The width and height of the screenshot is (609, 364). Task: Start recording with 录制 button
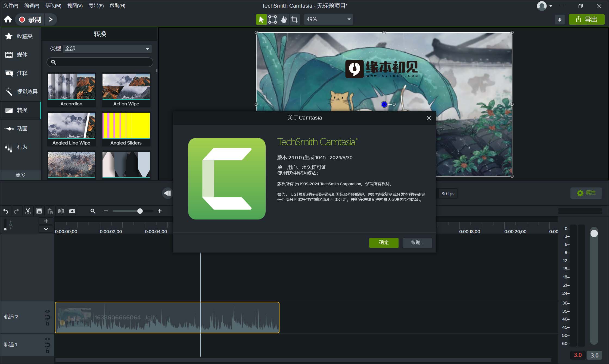click(x=30, y=19)
